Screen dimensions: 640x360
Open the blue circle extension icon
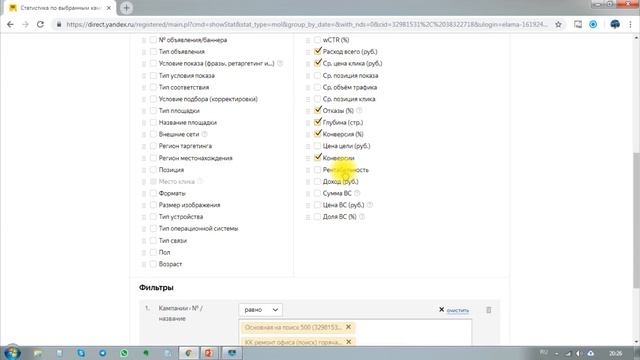(593, 24)
